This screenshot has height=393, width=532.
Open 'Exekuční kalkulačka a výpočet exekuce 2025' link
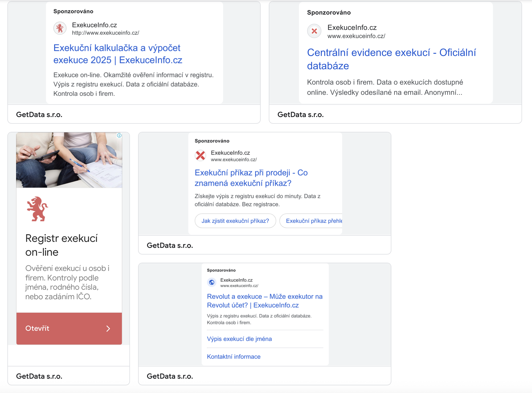coord(118,54)
